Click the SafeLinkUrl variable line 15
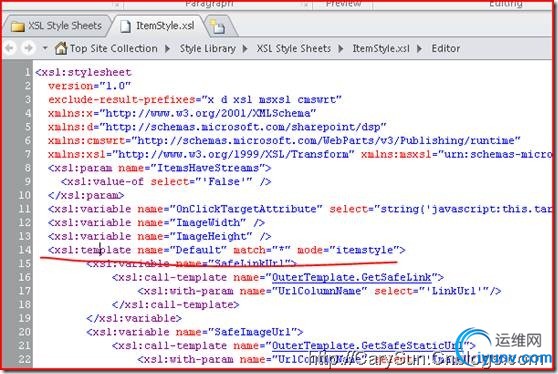Image resolution: width=558 pixels, height=374 pixels. (191, 264)
